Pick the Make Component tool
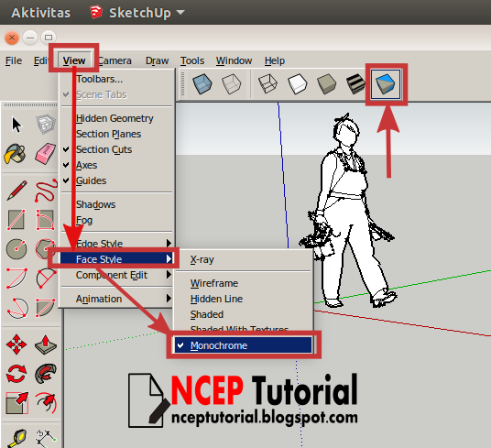 click(x=46, y=125)
